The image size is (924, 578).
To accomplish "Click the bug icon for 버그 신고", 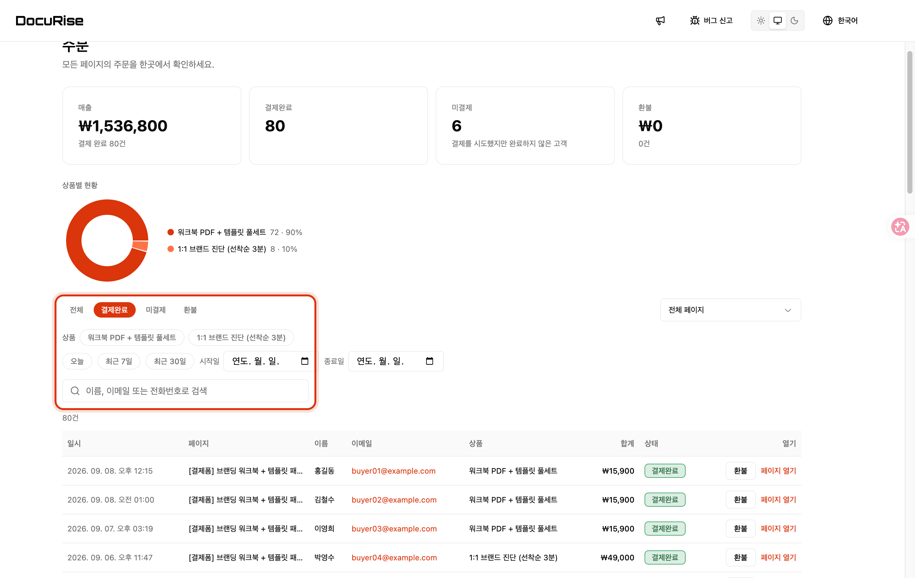I will point(695,21).
